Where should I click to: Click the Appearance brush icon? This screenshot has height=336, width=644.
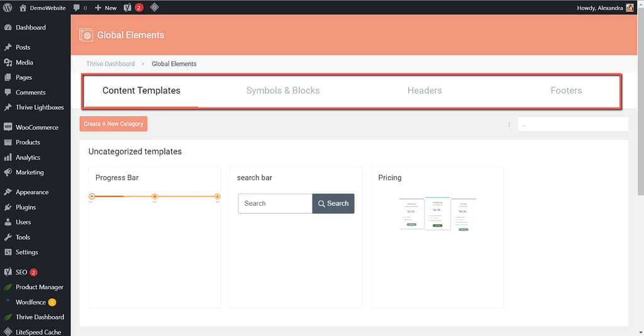pos(8,192)
